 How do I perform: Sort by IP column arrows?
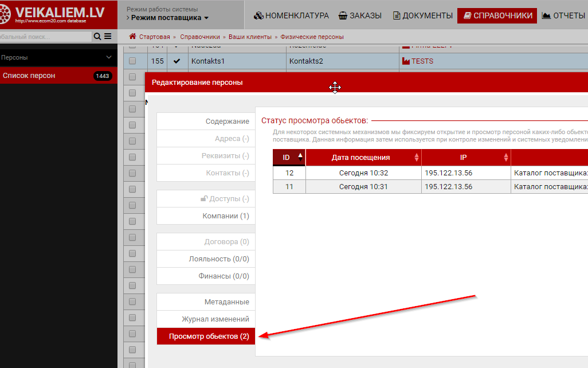click(x=506, y=158)
